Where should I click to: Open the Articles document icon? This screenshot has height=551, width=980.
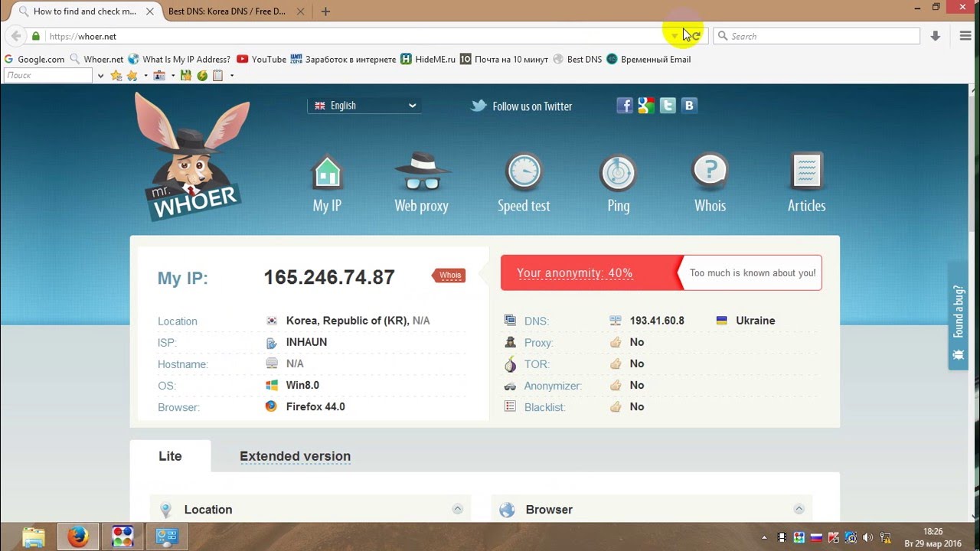[x=806, y=171]
